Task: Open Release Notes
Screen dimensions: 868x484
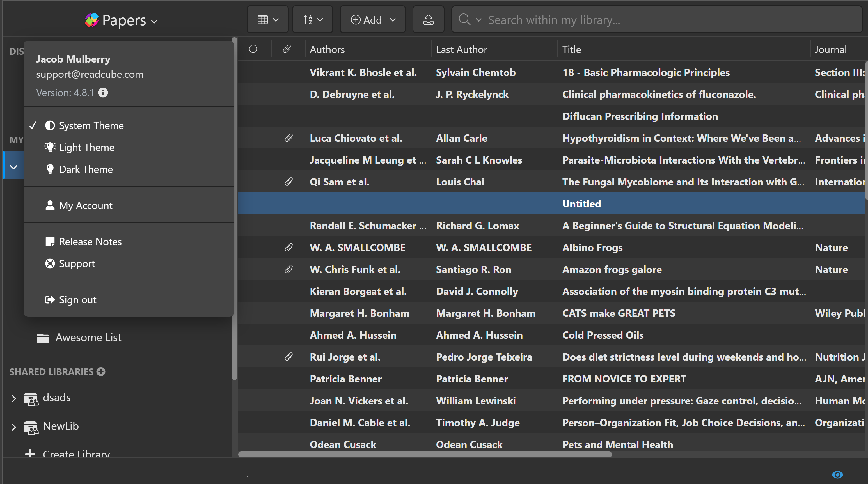Action: (90, 242)
